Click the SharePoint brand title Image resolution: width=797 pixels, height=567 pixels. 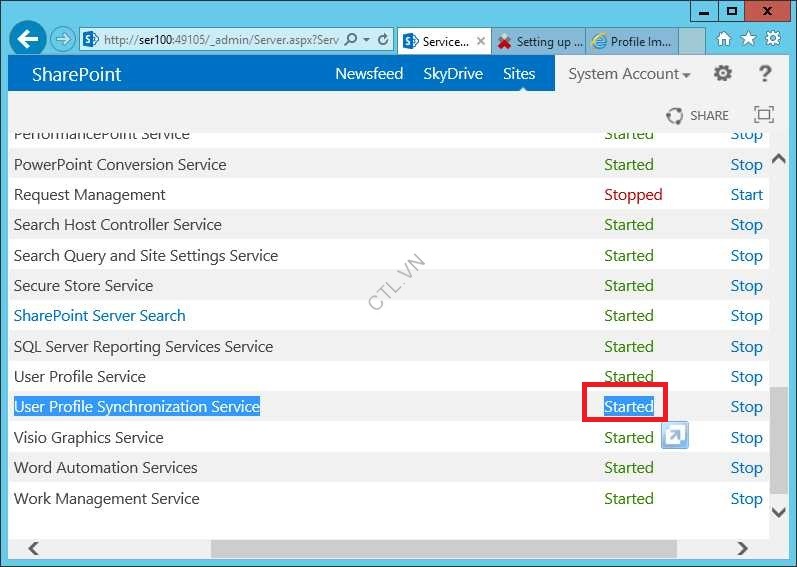point(77,75)
